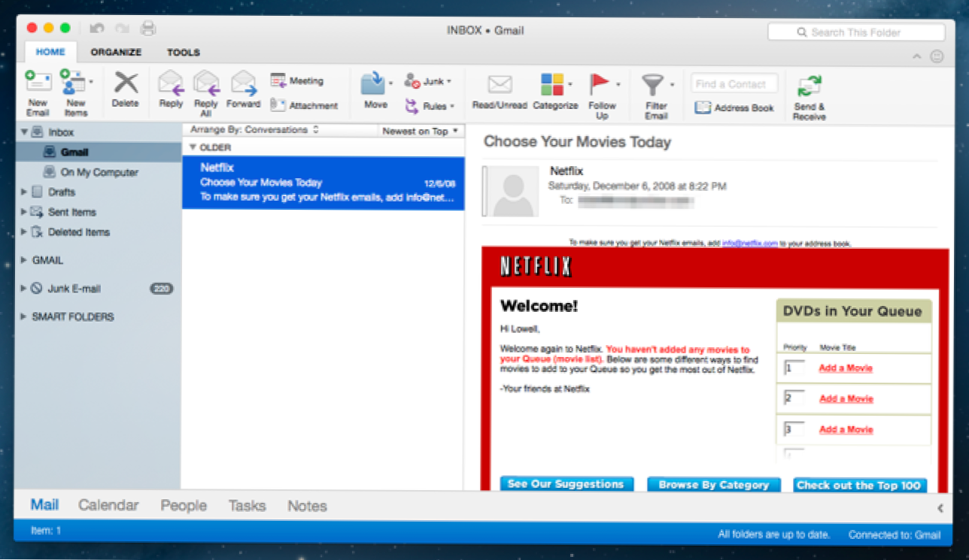Click Add a Movie link for priority 1

846,368
